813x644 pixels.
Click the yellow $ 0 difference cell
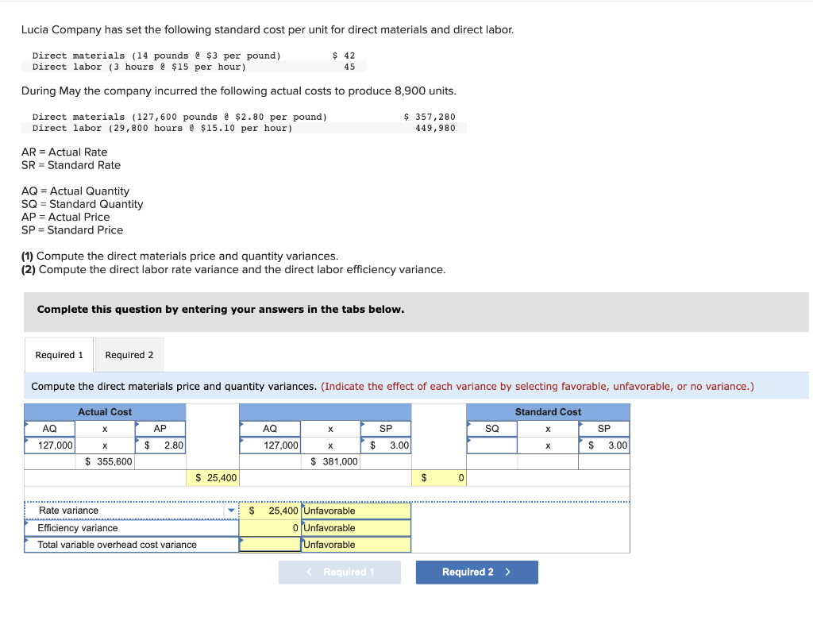click(439, 478)
